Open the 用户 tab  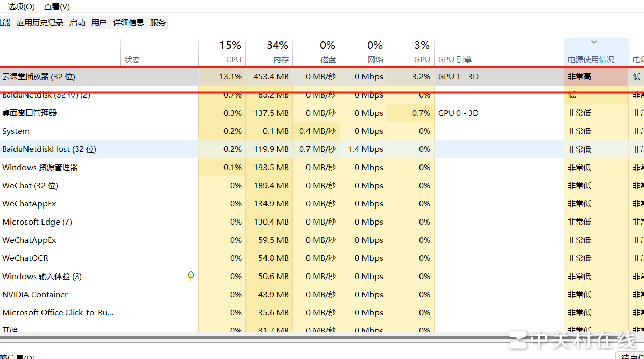[99, 22]
